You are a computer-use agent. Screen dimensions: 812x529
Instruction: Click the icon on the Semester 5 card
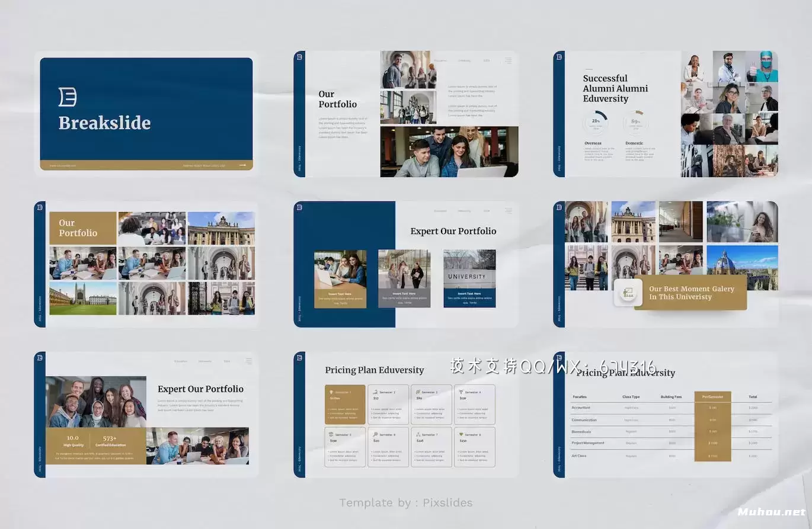pos(331,434)
